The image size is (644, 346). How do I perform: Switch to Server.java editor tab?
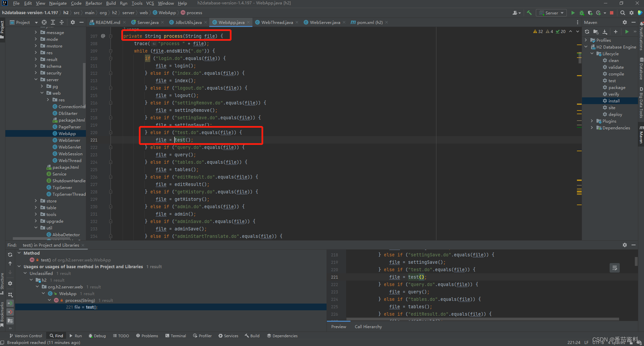coord(147,22)
